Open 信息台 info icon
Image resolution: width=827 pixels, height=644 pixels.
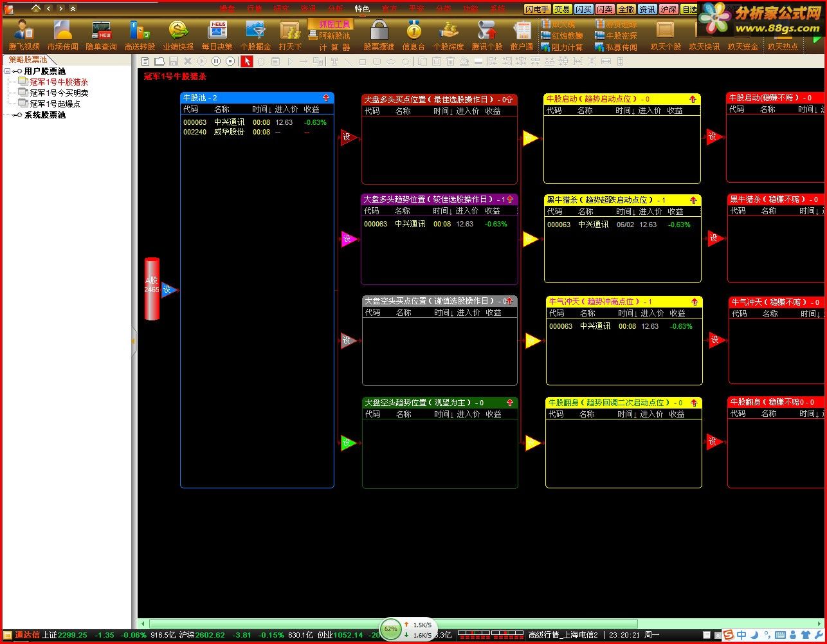[x=413, y=35]
